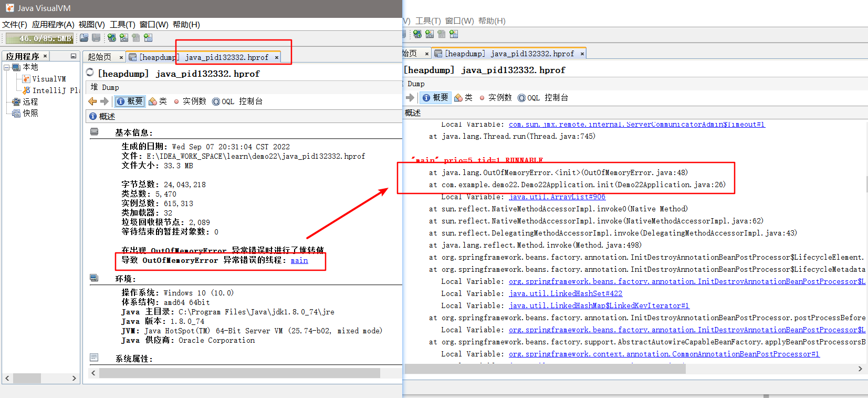
Task: Click the blue info icon beside 概述
Action: tap(93, 116)
